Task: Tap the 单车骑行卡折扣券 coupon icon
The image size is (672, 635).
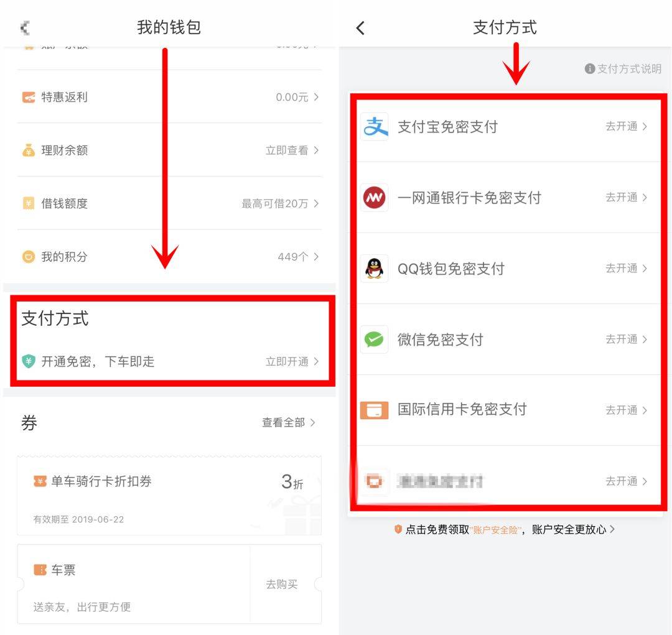Action: 40,481
